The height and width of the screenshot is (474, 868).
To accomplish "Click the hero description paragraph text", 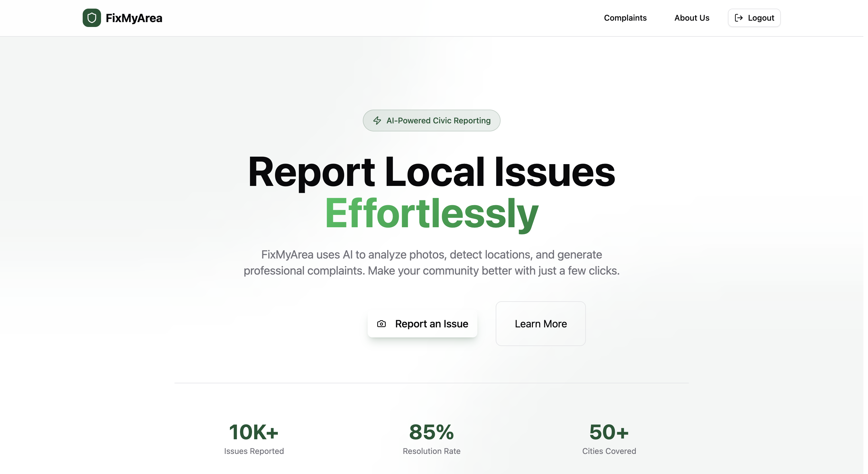I will click(x=431, y=263).
